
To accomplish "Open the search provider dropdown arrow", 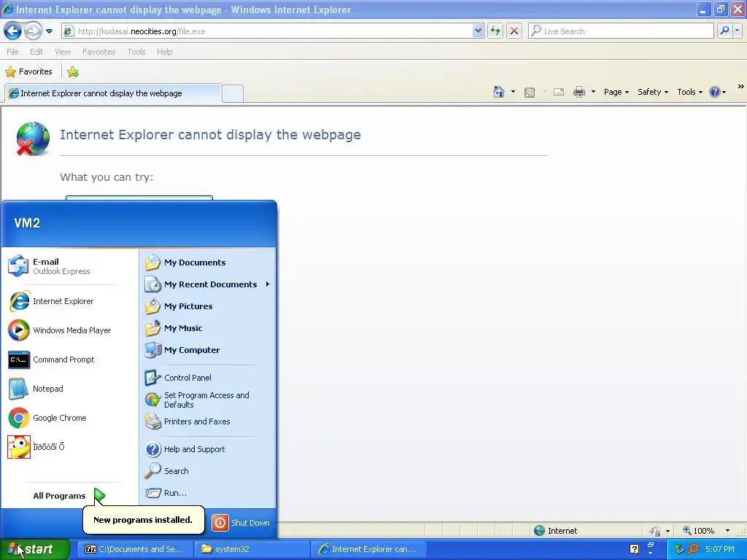I will pyautogui.click(x=737, y=31).
